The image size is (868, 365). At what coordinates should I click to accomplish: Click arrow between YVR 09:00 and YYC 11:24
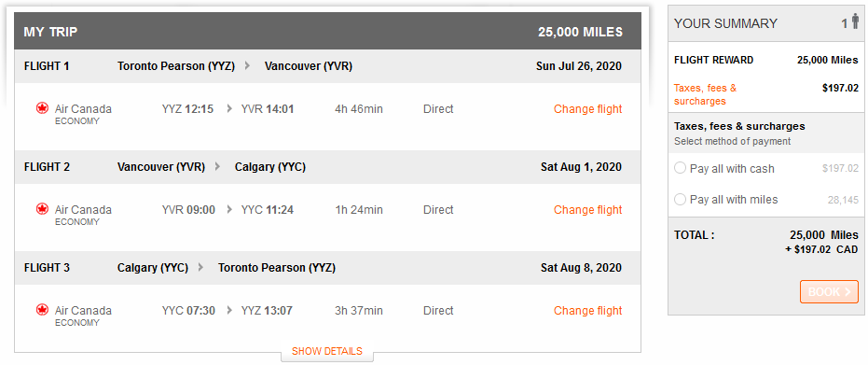229,209
